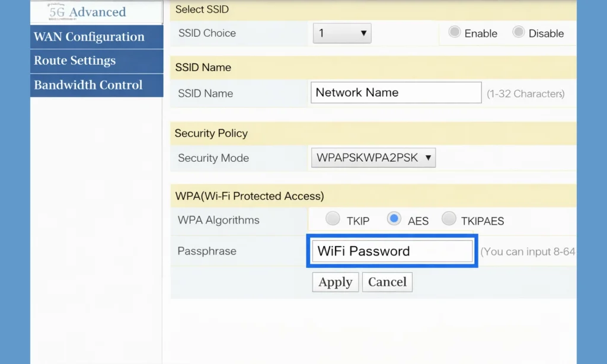Switch to the Bandwidth Control page
This screenshot has width=607, height=364.
(x=97, y=85)
